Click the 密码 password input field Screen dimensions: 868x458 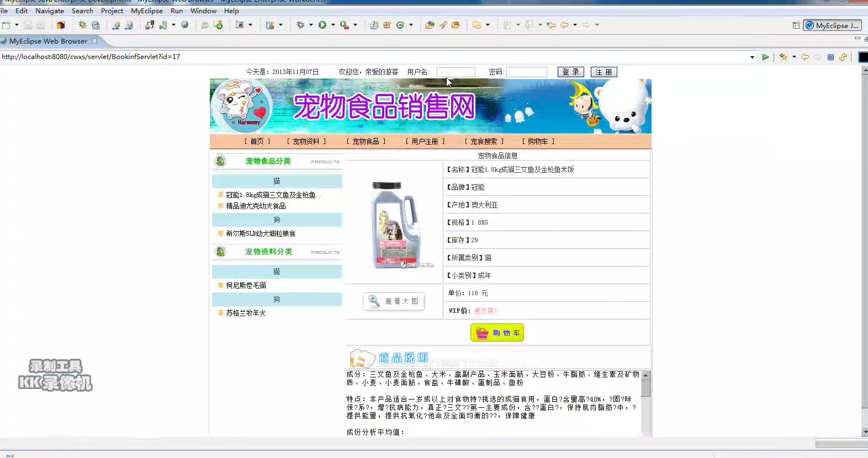[527, 72]
